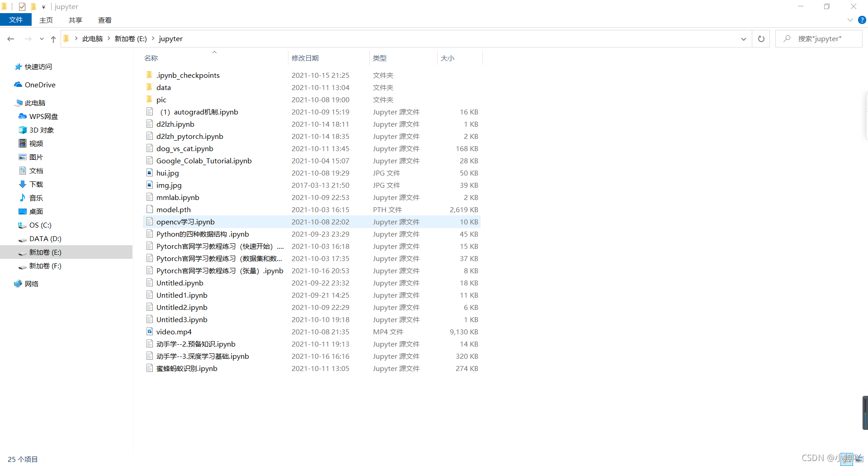Expand the ribbon chevron
This screenshot has height=466, width=868.
(x=850, y=20)
